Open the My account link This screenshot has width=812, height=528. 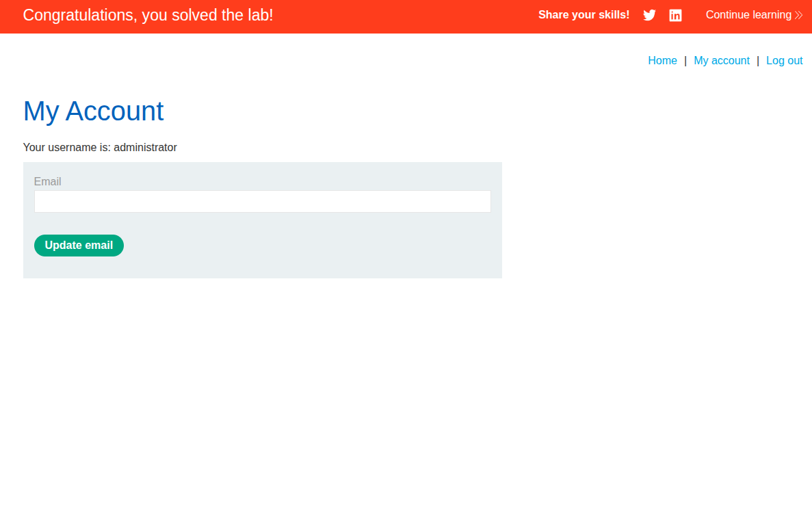click(722, 61)
